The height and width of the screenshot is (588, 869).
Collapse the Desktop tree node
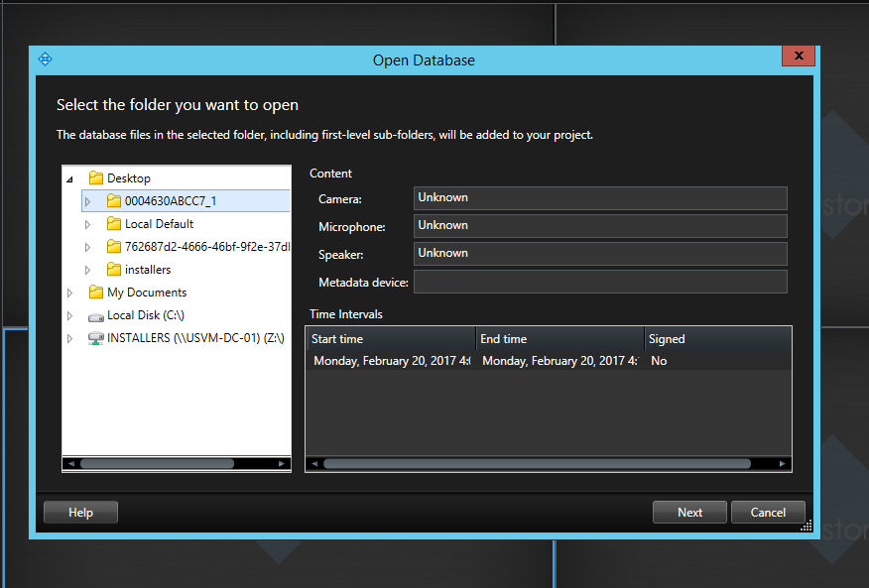pos(67,177)
